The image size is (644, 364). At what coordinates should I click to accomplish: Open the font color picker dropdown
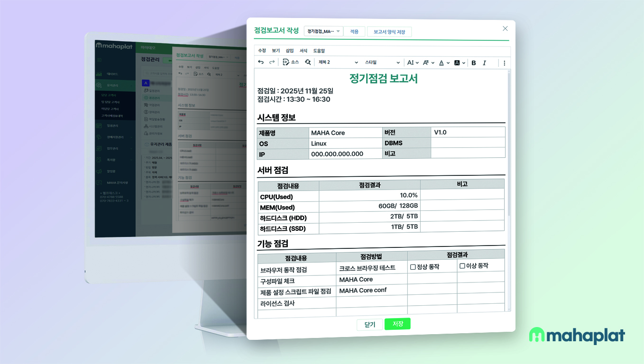(x=448, y=62)
